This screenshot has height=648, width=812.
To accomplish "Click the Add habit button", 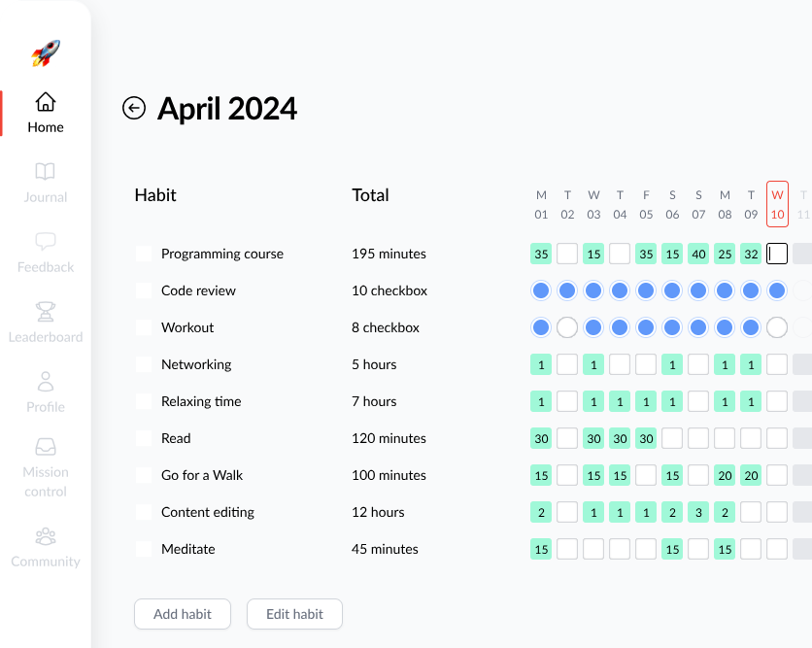I will (183, 614).
